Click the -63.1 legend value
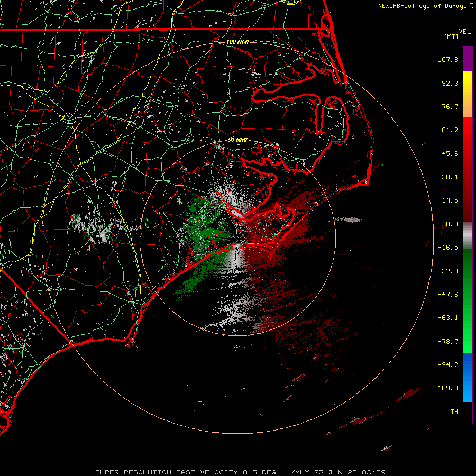Viewport: 476px width, 476px height. (x=448, y=318)
